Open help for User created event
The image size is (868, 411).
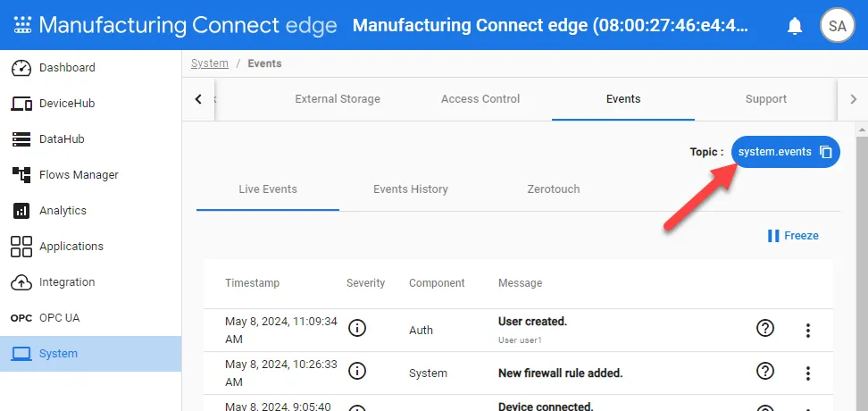point(765,329)
